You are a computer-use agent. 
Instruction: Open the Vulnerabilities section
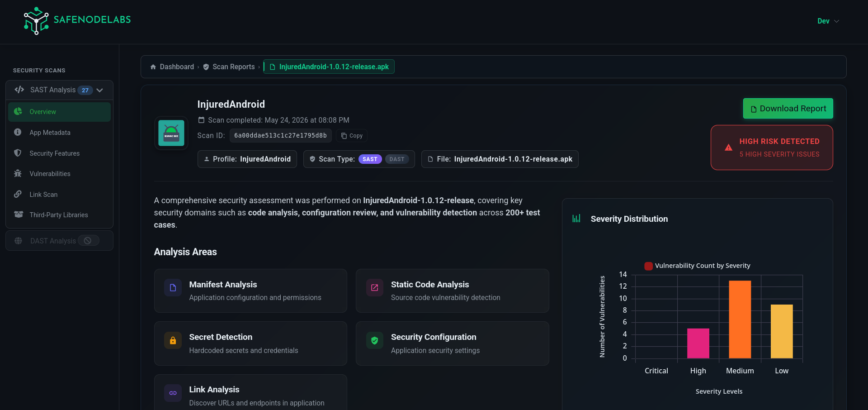(x=59, y=174)
